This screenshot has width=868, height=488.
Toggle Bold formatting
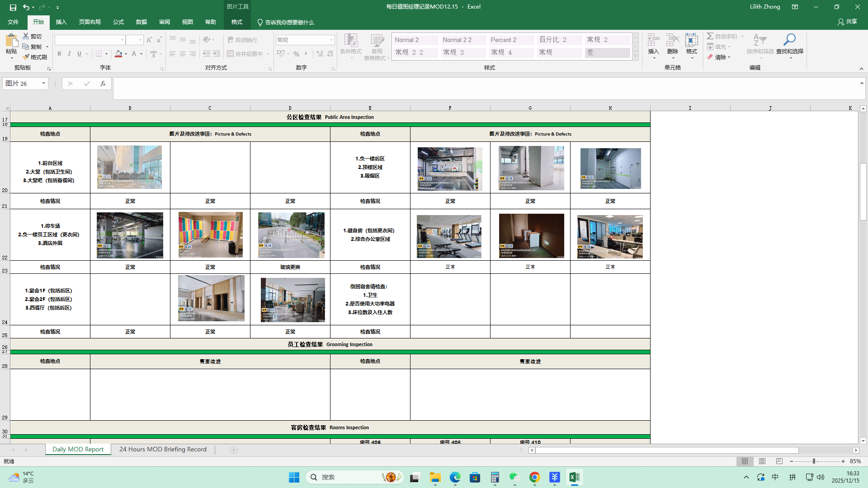59,54
